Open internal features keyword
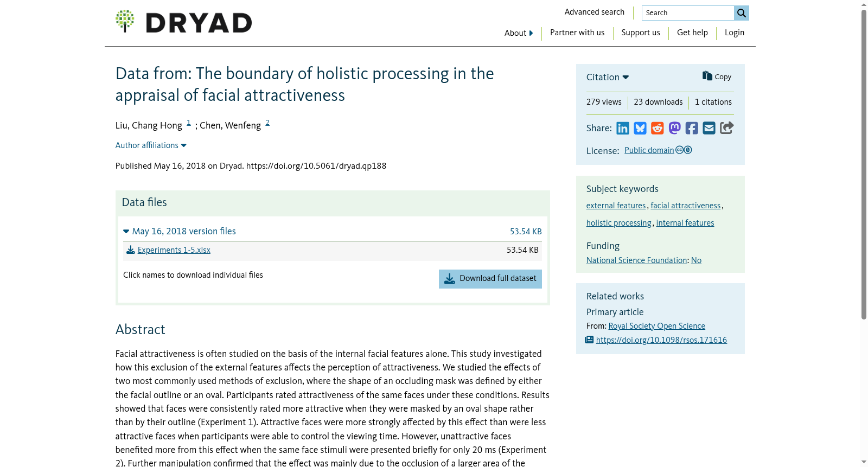868x467 pixels. 685,223
